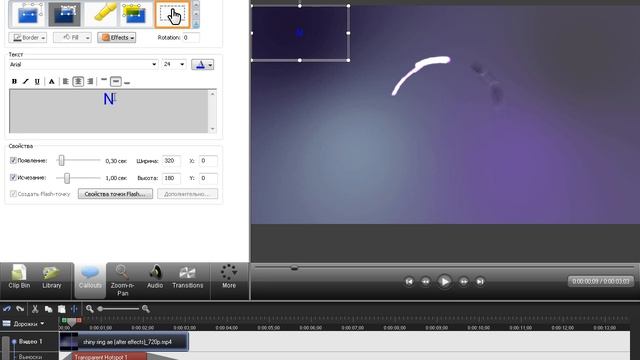The image size is (640, 360).
Task: Click the Исчезание duration slider handle
Action: click(67, 178)
